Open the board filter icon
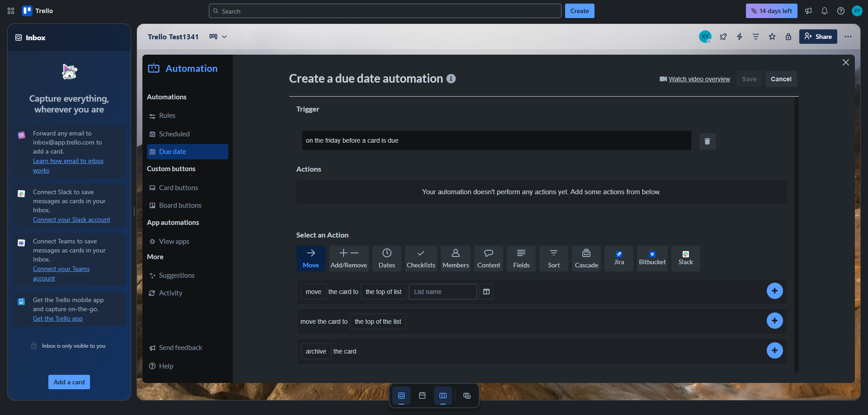 coord(756,37)
